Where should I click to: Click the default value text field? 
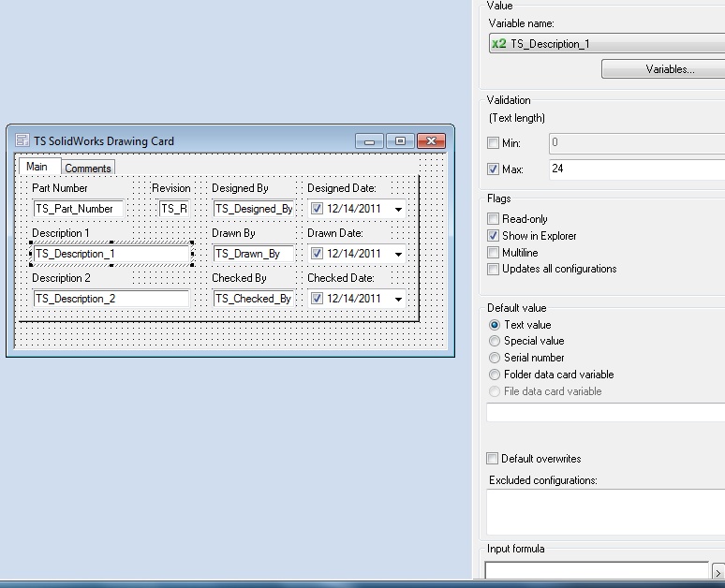coord(606,412)
